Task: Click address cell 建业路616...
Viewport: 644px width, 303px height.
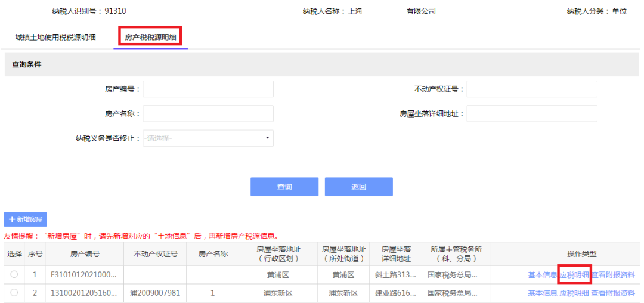Action: tap(395, 293)
